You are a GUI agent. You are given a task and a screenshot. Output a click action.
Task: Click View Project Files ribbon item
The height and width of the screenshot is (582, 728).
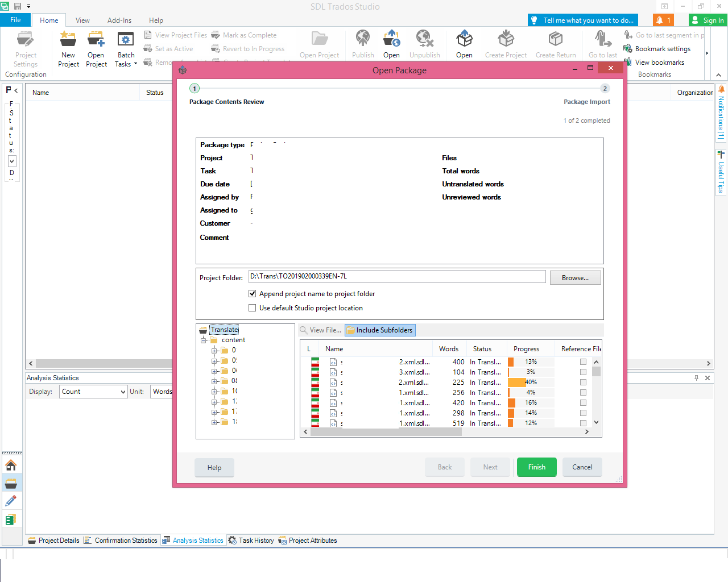[176, 35]
